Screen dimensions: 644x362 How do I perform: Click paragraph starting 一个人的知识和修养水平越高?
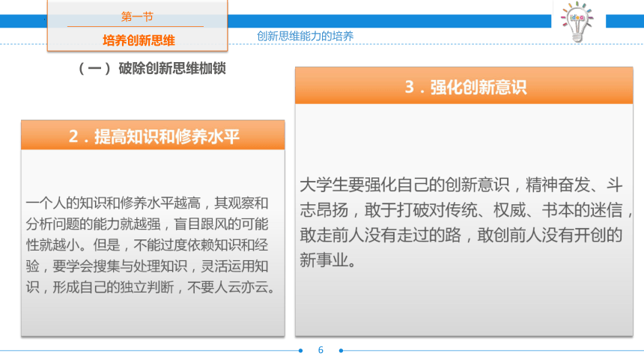[x=151, y=245]
